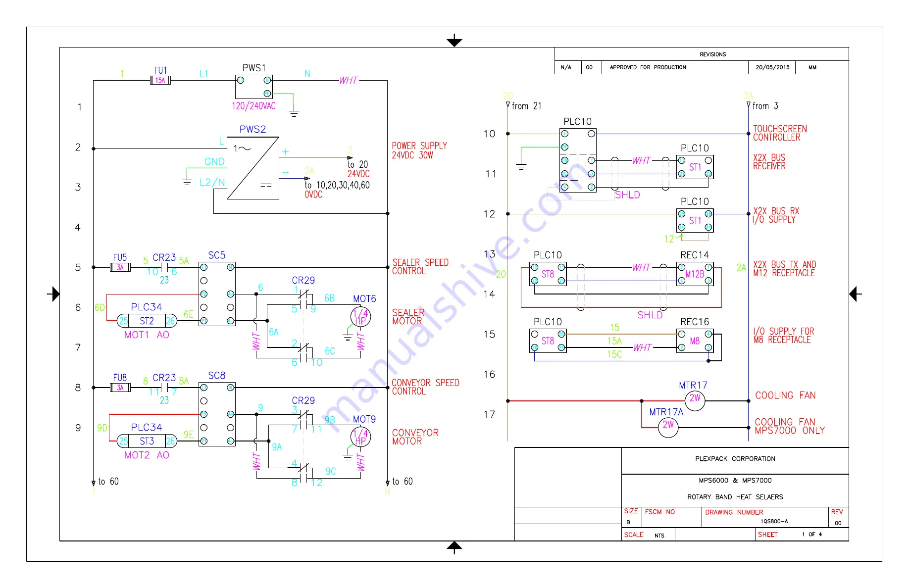Click the PLC10 ST1 I/O supply block
The image size is (909, 588).
pyautogui.click(x=695, y=221)
